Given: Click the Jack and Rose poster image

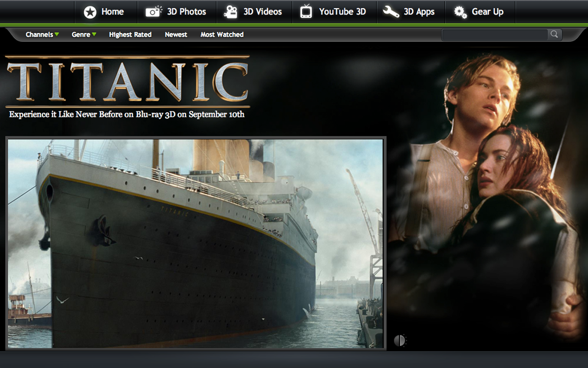Looking at the screenshot, I should click(488, 198).
